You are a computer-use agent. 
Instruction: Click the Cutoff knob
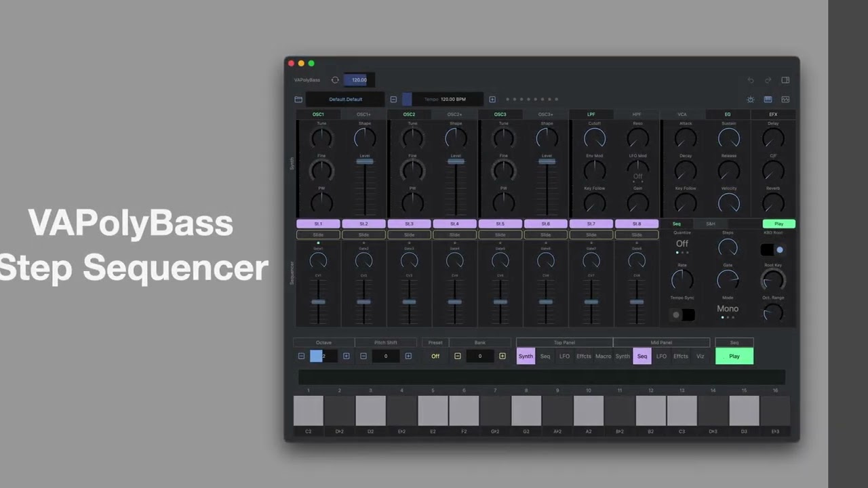(x=594, y=138)
